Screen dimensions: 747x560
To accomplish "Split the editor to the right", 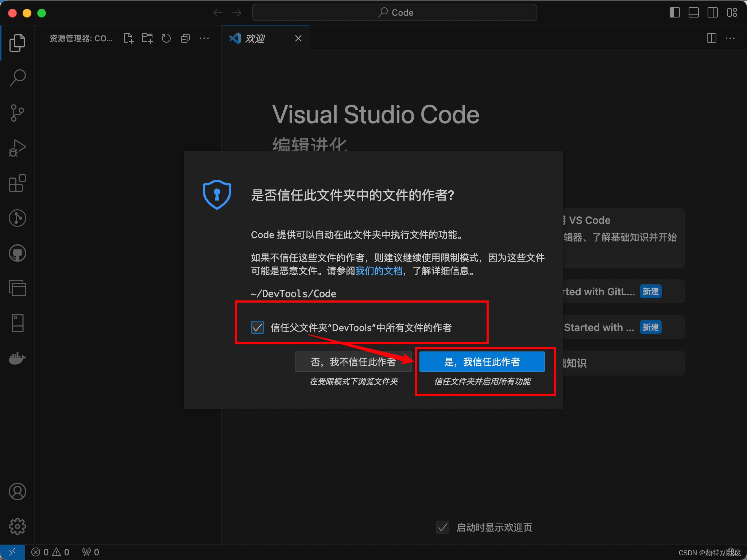I will [711, 38].
